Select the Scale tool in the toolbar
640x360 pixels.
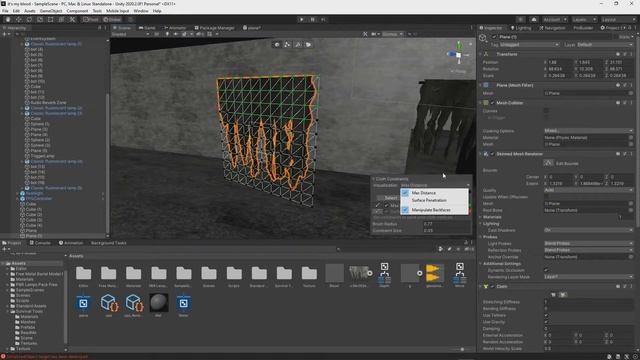[40, 19]
